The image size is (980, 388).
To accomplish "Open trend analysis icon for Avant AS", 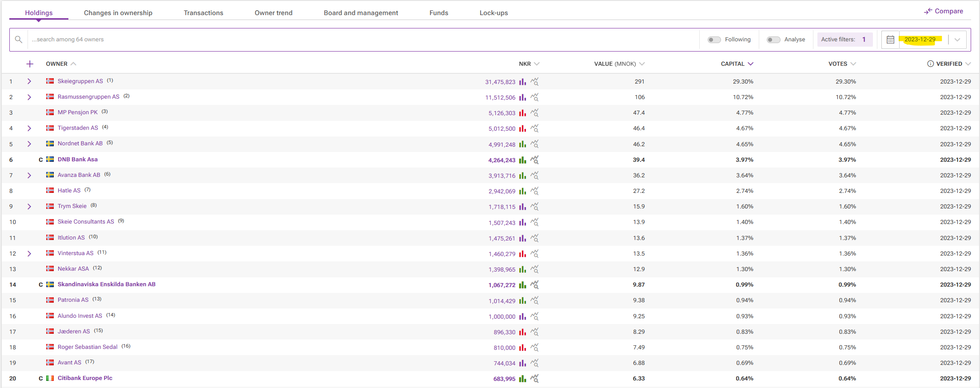I will (534, 363).
